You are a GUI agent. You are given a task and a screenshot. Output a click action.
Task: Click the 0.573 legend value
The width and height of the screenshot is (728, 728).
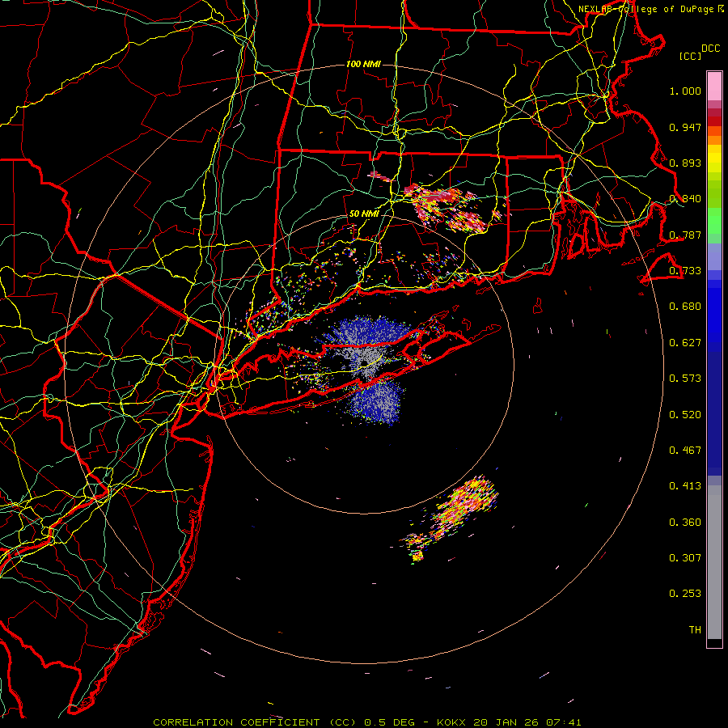685,379
